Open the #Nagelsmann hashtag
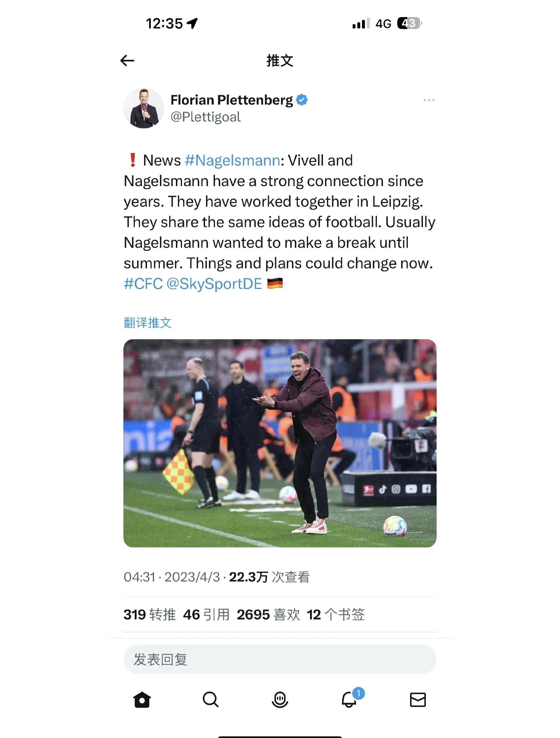The width and height of the screenshot is (560, 738). click(x=232, y=160)
